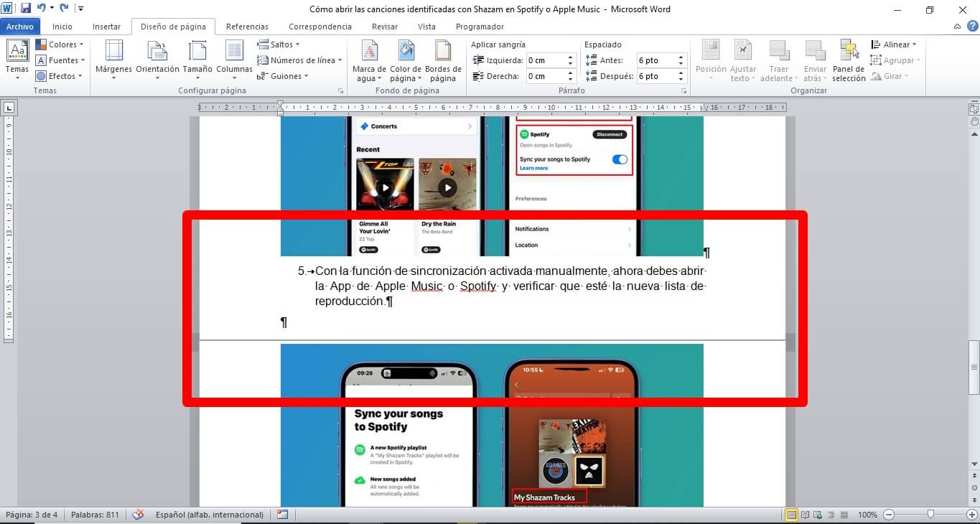The height and width of the screenshot is (524, 980).
Task: Open the Columnas options
Action: (234, 60)
